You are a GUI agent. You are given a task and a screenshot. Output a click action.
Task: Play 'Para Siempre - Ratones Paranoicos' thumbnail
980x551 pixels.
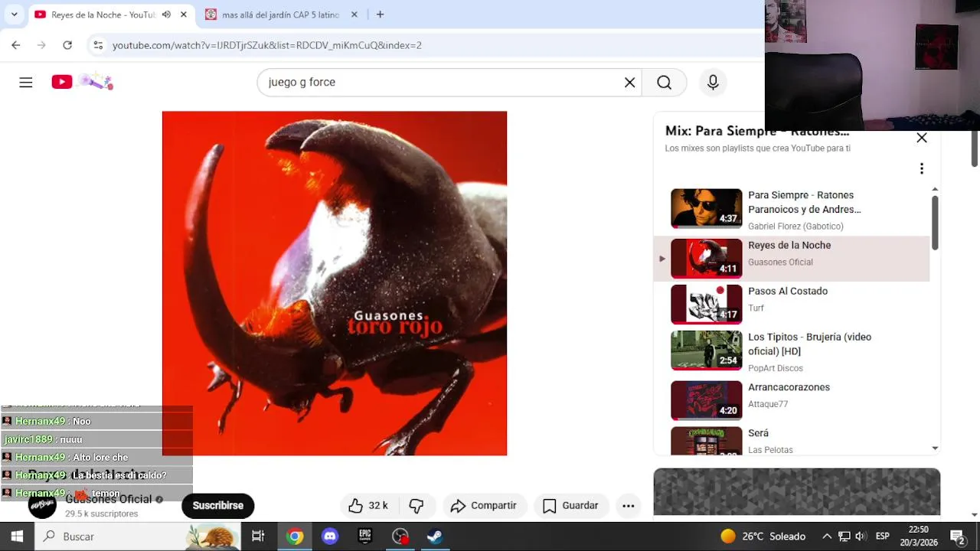click(706, 208)
